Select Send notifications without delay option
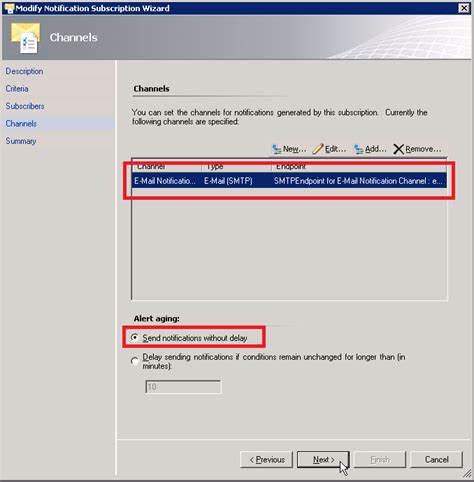Image resolution: width=474 pixels, height=482 pixels. 134,337
